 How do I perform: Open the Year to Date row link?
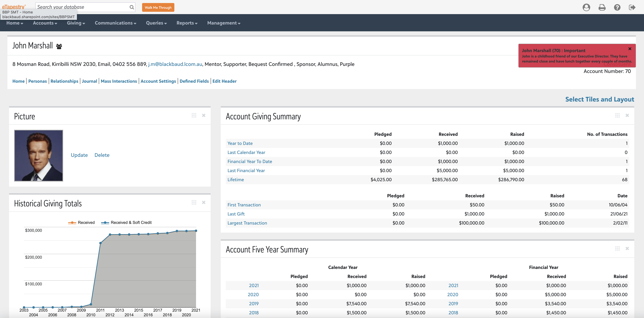tap(240, 143)
